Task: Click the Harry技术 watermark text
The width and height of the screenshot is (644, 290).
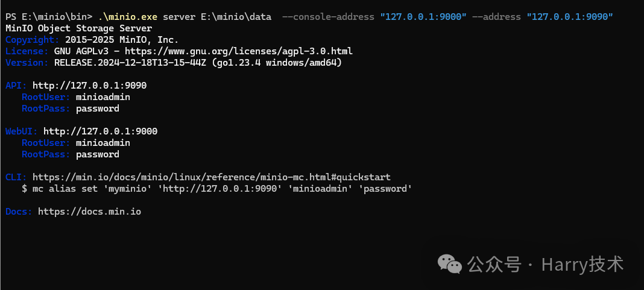Action: coord(582,264)
